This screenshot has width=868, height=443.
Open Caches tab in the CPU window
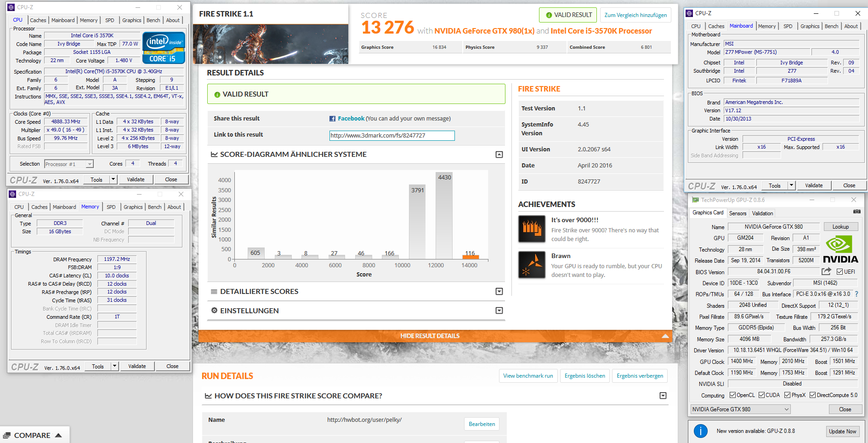click(x=38, y=20)
